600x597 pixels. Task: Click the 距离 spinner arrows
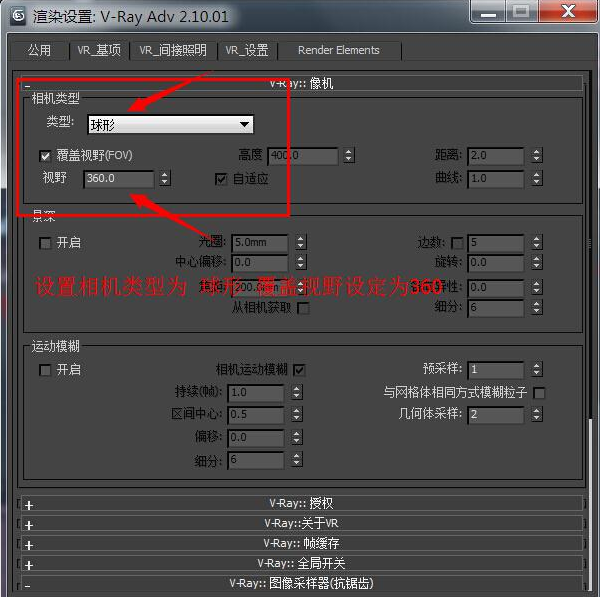point(537,155)
